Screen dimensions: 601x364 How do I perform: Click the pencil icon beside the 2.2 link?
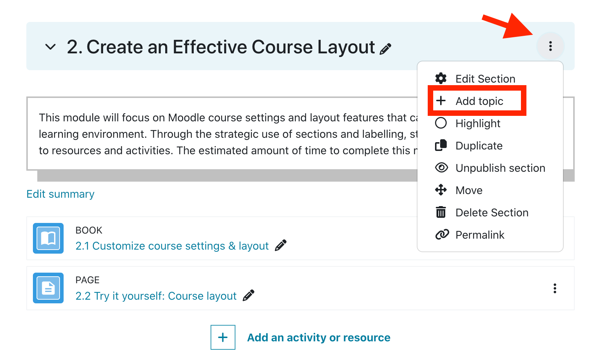[x=248, y=295]
